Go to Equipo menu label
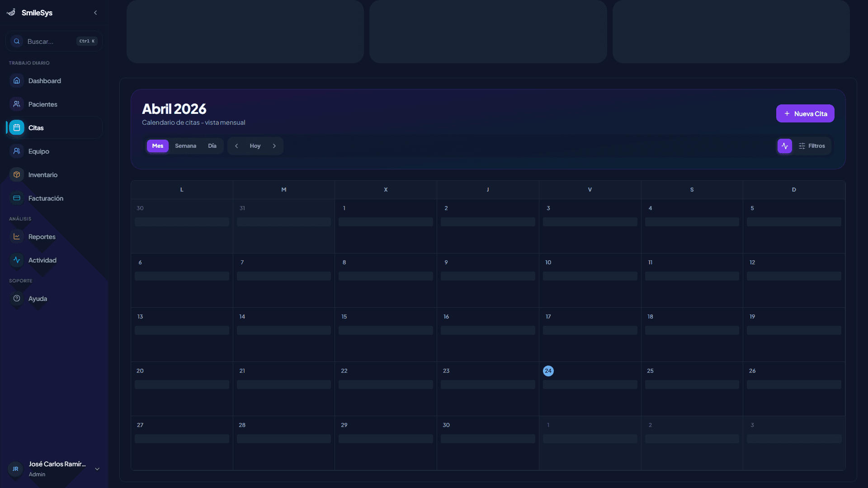This screenshot has width=868, height=488. tap(39, 151)
